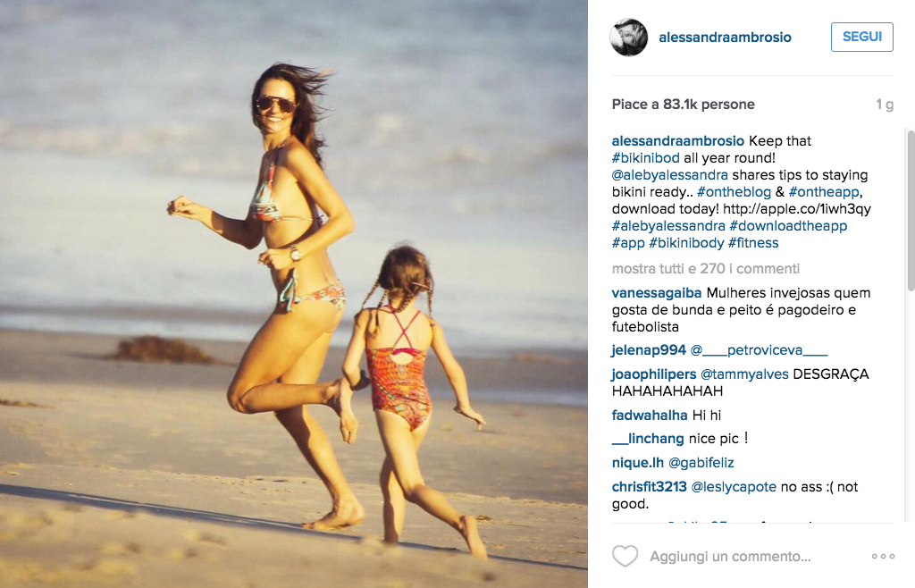The image size is (915, 588).
Task: Open the three-dots more options menu
Action: tap(883, 557)
